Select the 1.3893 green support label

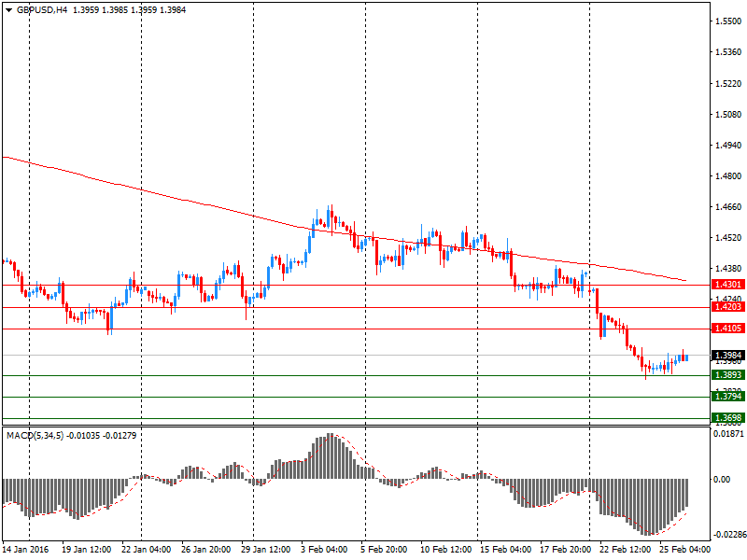click(728, 375)
